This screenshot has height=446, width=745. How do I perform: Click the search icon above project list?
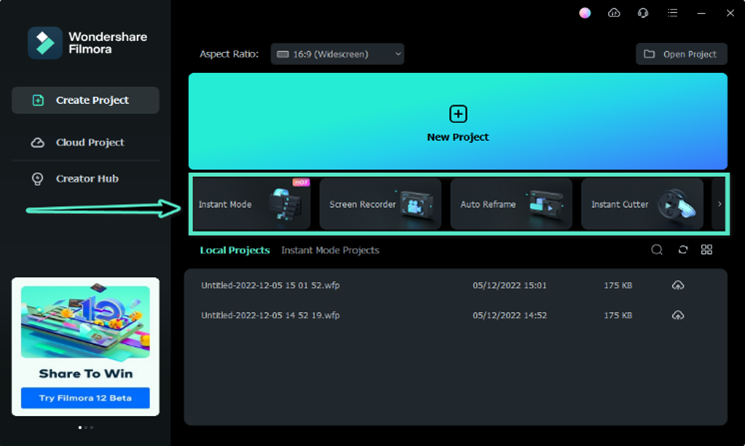(x=657, y=250)
